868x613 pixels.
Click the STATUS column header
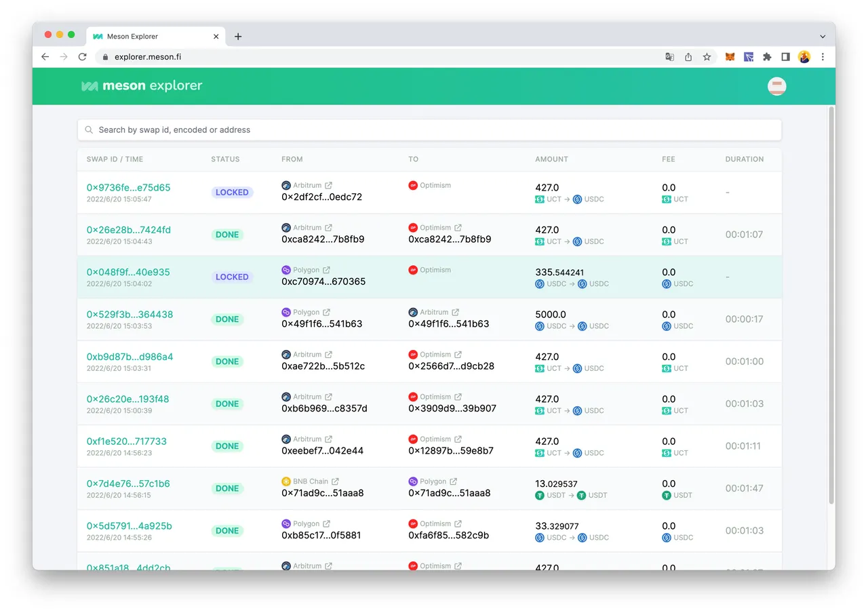tap(225, 159)
